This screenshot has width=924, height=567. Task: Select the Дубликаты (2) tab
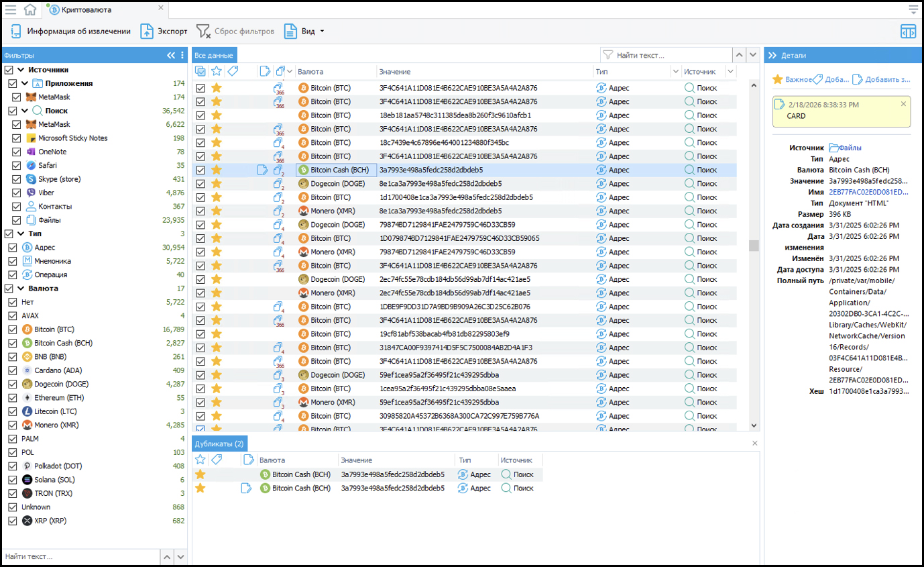[x=220, y=444]
